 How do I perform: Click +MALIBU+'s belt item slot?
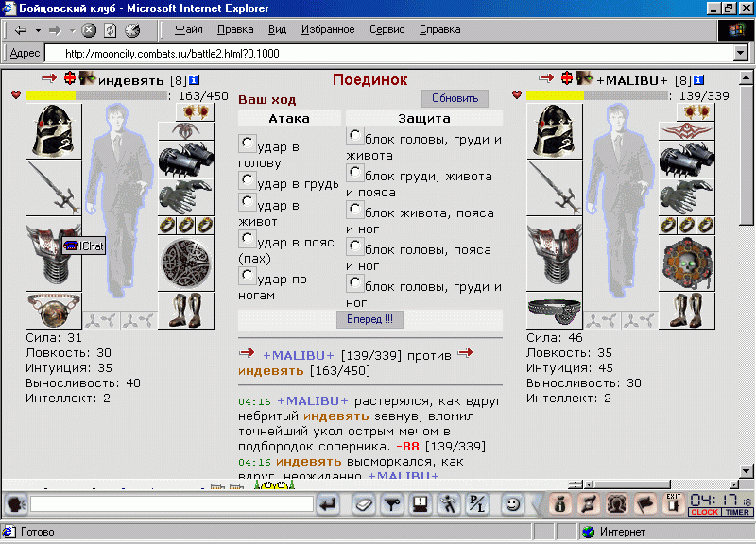555,311
